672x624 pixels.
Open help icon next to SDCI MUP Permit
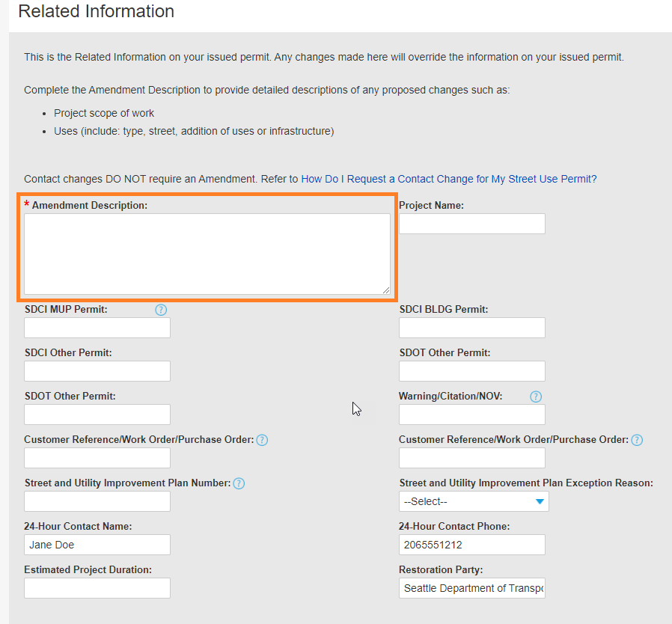(x=161, y=310)
